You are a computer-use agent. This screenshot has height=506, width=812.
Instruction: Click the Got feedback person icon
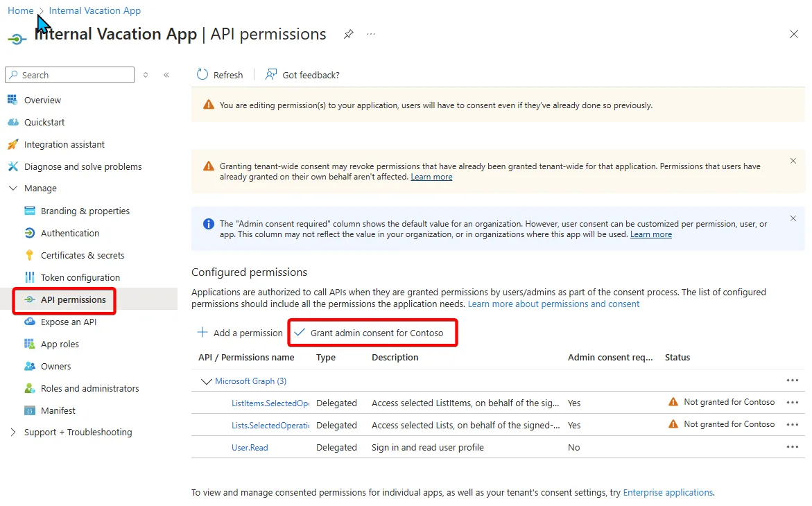(271, 75)
